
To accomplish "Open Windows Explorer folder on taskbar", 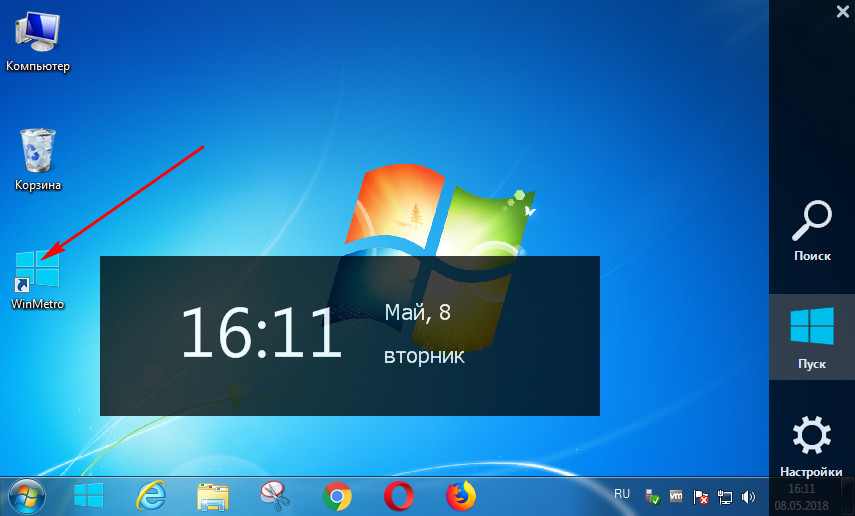I will point(214,495).
